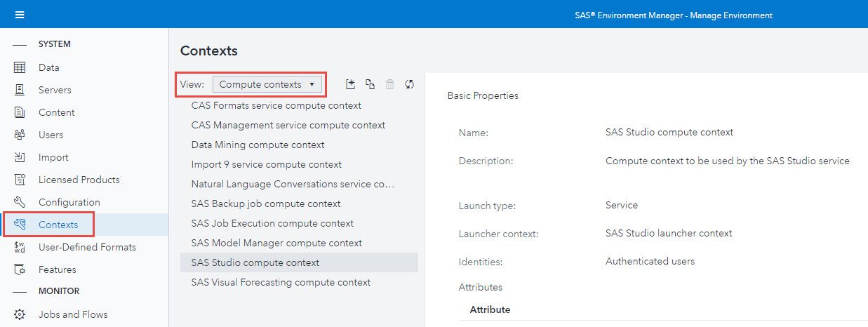Click the Jobs and Flows gear icon
This screenshot has height=327, width=868.
[20, 314]
